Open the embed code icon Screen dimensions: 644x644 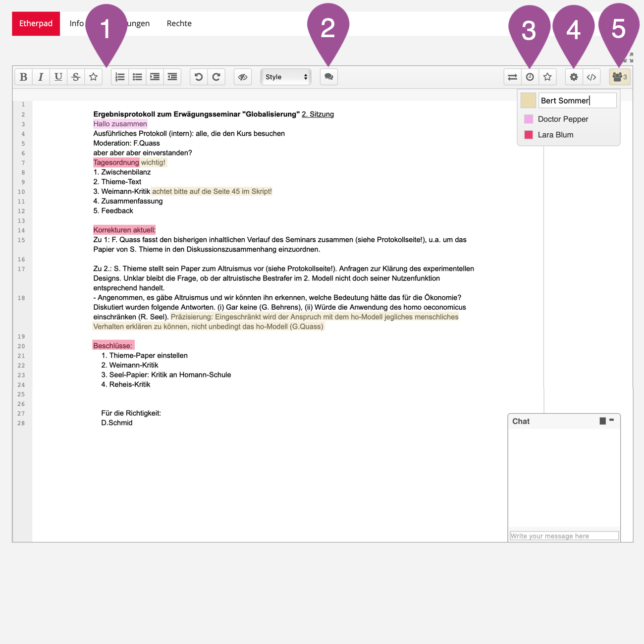(x=591, y=77)
